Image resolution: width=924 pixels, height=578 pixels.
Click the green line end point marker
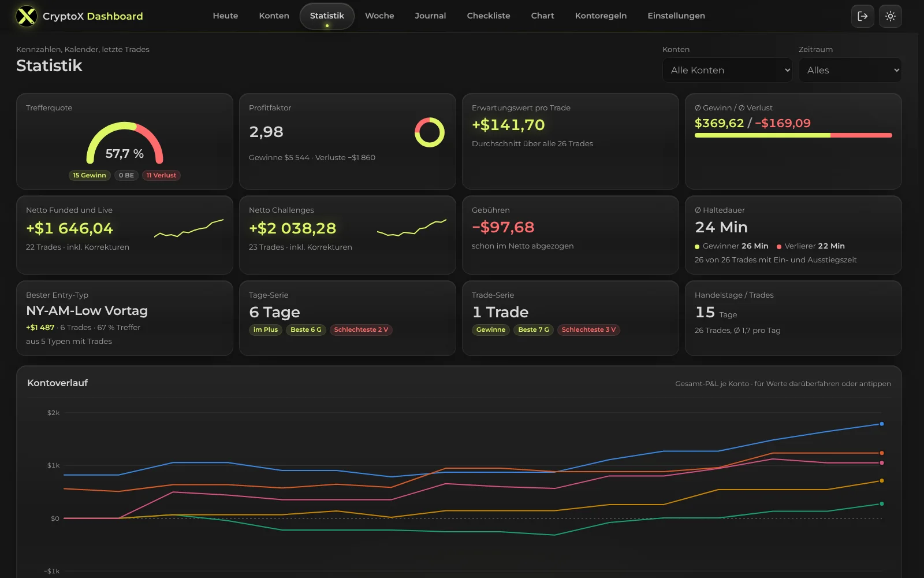point(881,503)
